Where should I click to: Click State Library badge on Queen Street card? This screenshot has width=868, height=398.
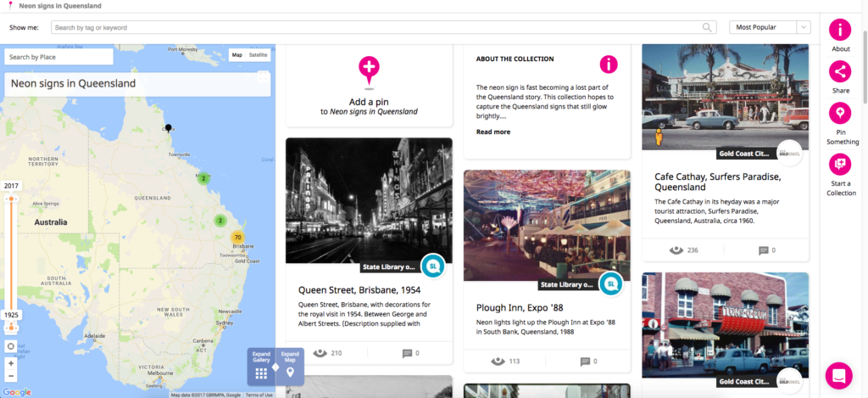click(x=433, y=266)
